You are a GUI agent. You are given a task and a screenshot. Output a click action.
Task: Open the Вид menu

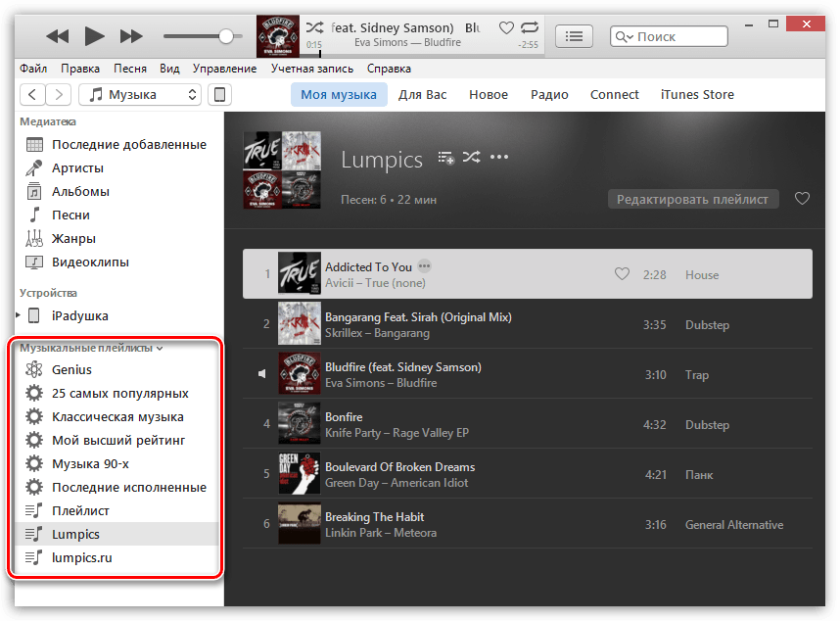tap(169, 69)
